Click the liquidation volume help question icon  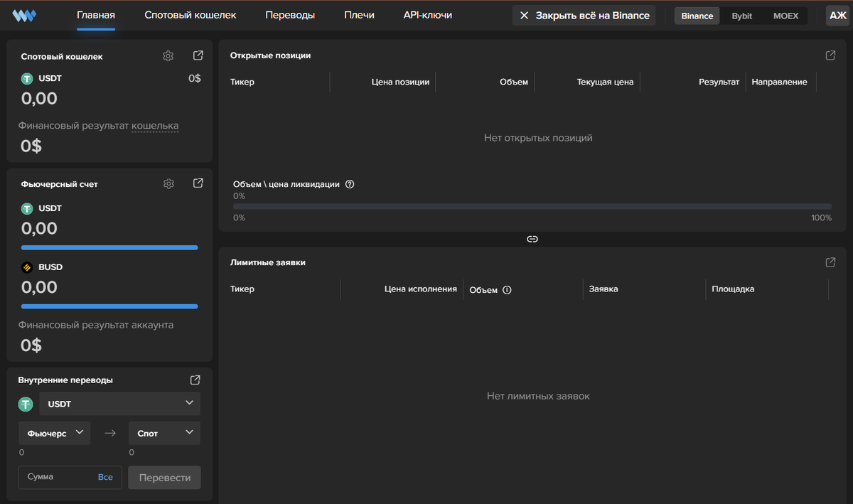click(350, 184)
